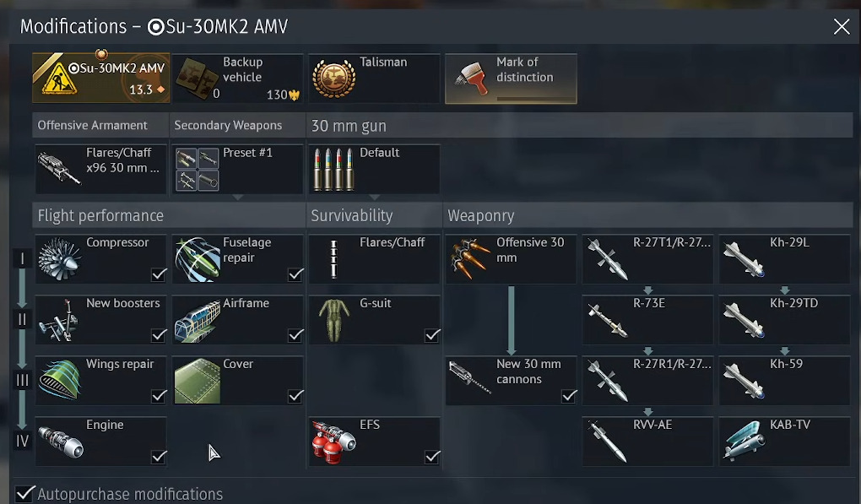Choose the Mark of distinction brush icon
The width and height of the screenshot is (861, 504).
coord(472,78)
